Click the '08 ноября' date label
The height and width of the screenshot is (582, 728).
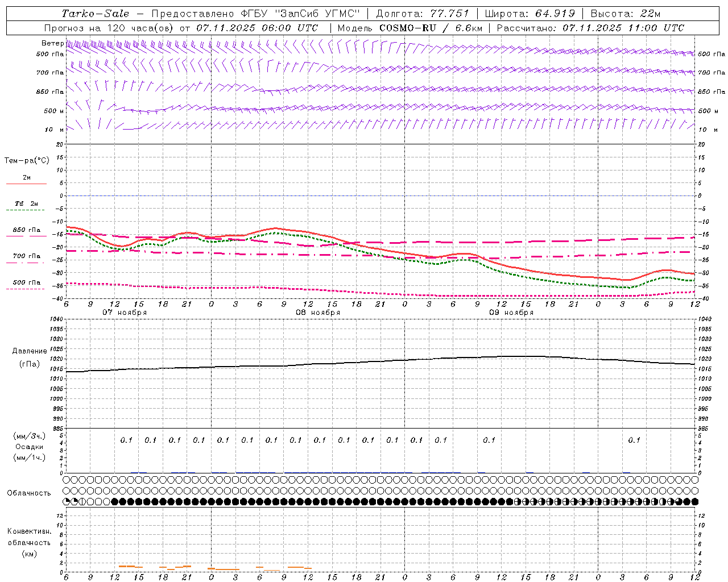coord(318,313)
